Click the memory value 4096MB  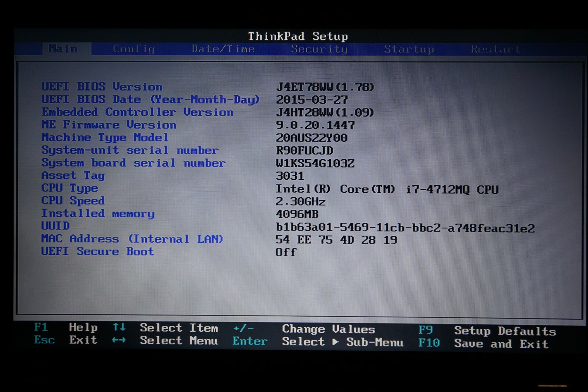click(x=297, y=214)
